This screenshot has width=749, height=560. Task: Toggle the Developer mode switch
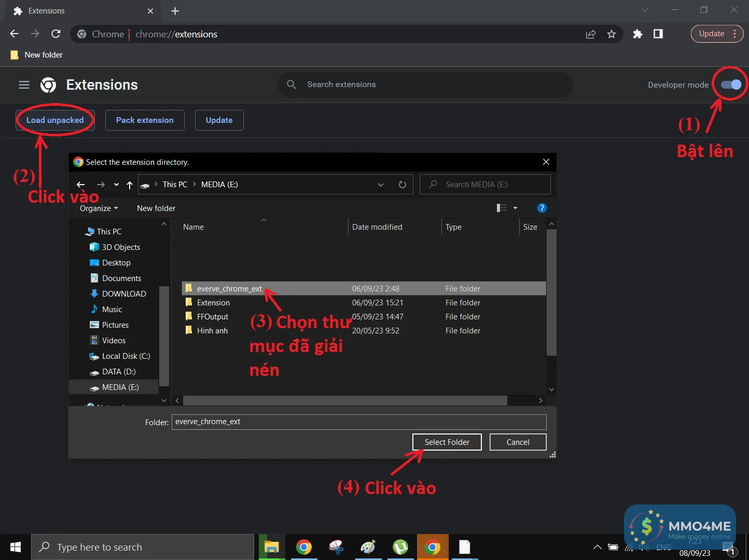click(731, 85)
